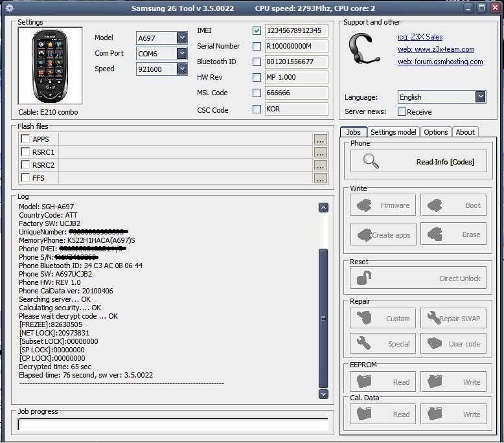
Task: Click the log panel scrollbar thumb
Action: click(323, 317)
